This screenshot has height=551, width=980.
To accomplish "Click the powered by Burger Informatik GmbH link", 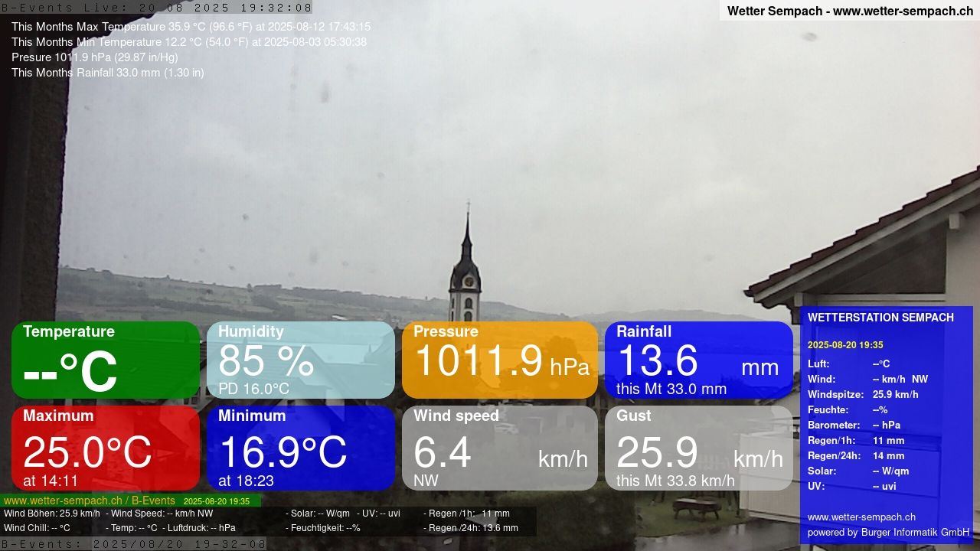I will point(890,532).
